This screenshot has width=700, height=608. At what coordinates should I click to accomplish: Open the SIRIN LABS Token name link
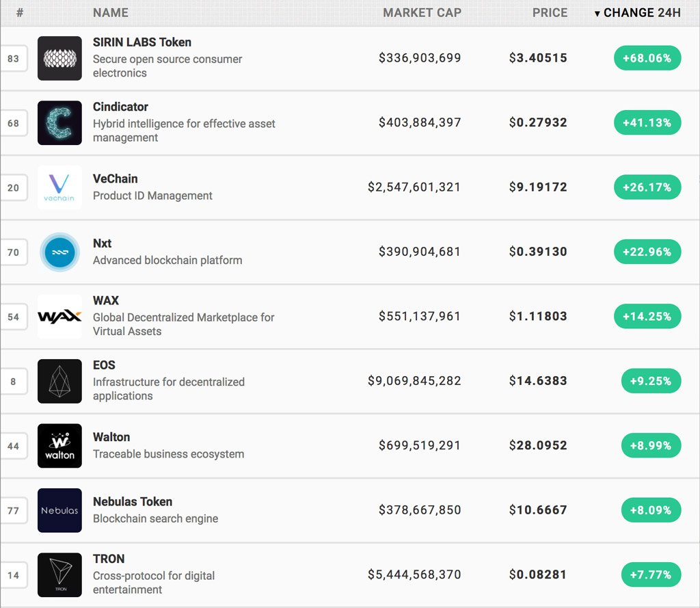point(142,42)
